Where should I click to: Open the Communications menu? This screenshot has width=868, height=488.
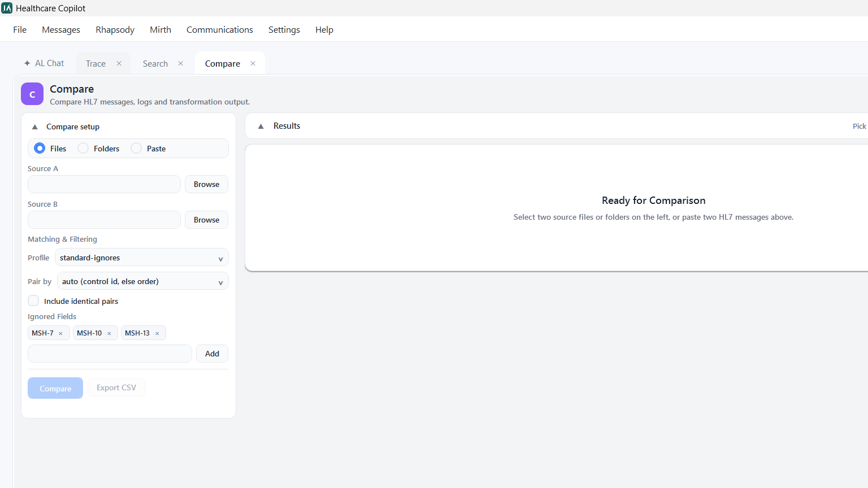coord(220,29)
